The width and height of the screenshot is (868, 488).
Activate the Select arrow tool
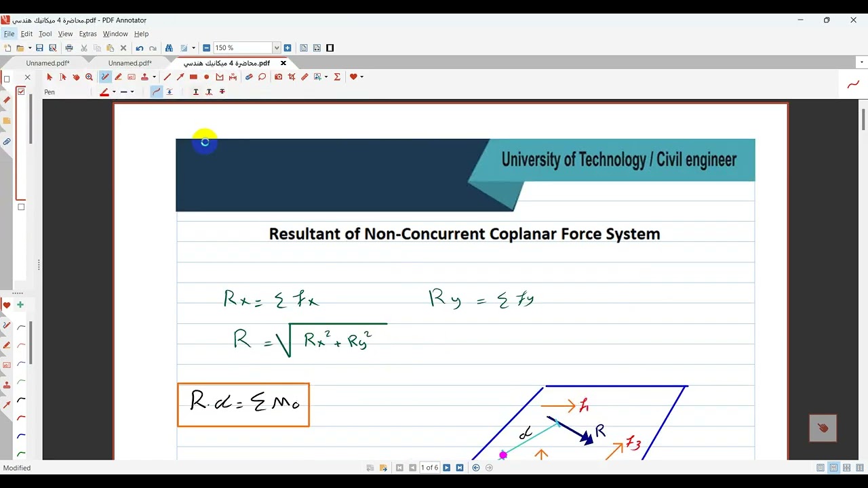50,77
